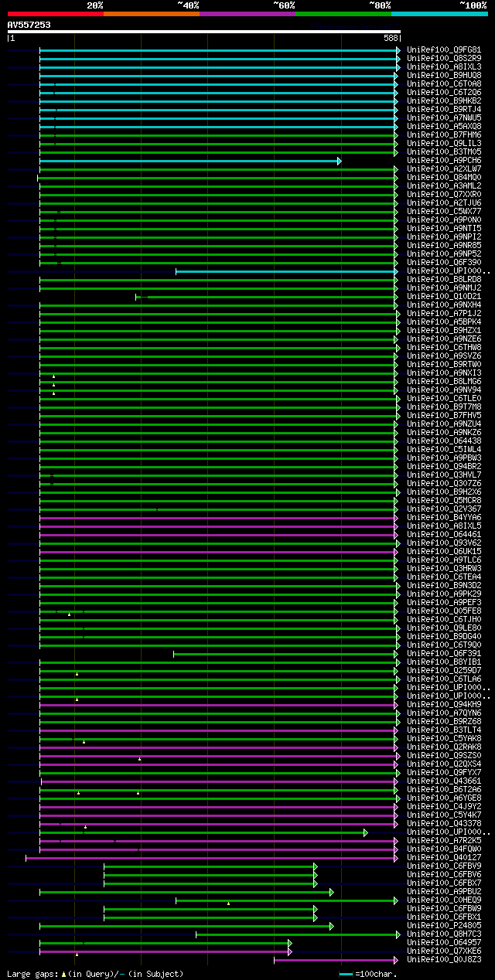Click the red 20% identity color bar
The width and height of the screenshot is (495, 980).
(55, 14)
